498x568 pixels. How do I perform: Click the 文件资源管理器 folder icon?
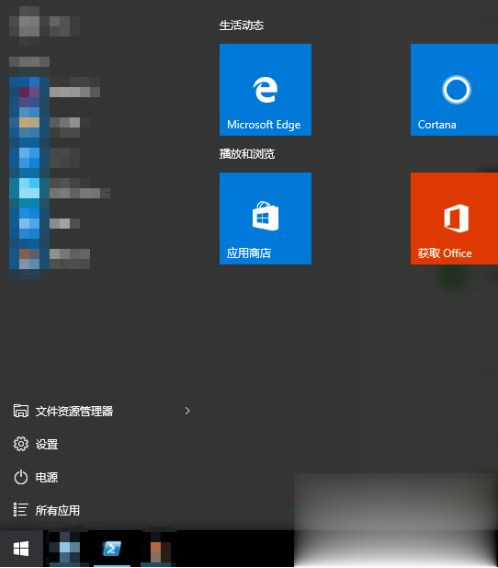tap(21, 411)
